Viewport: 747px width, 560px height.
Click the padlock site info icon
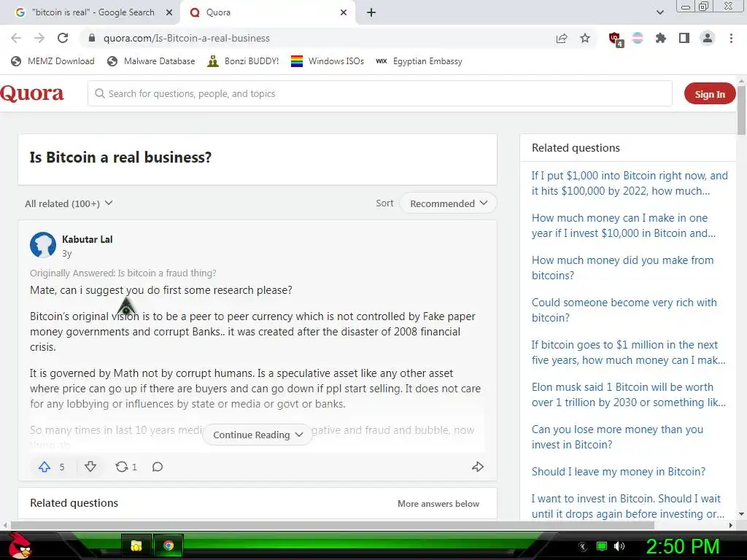pyautogui.click(x=92, y=38)
